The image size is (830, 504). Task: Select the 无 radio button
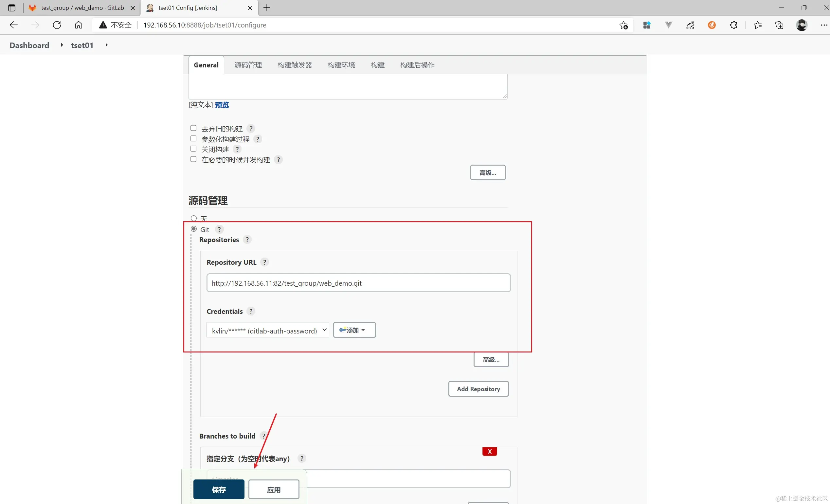194,218
